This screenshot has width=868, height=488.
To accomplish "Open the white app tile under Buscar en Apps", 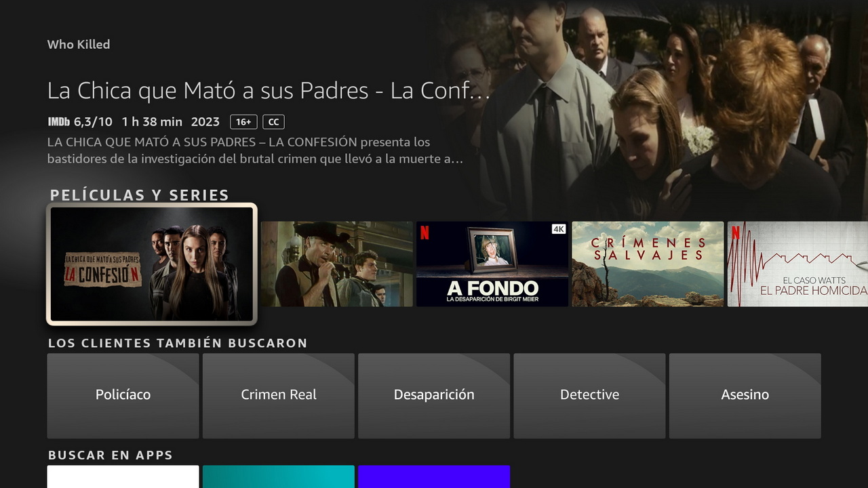I will 123,477.
